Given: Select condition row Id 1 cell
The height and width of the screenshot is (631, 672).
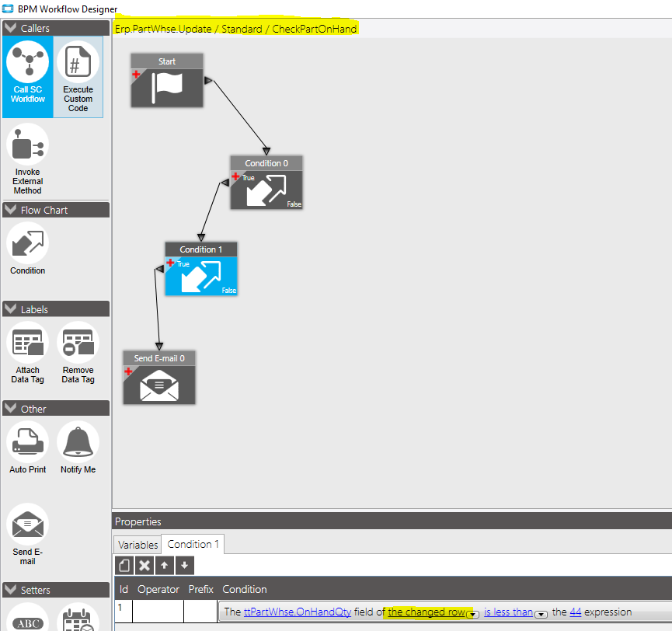Looking at the screenshot, I should 124,612.
